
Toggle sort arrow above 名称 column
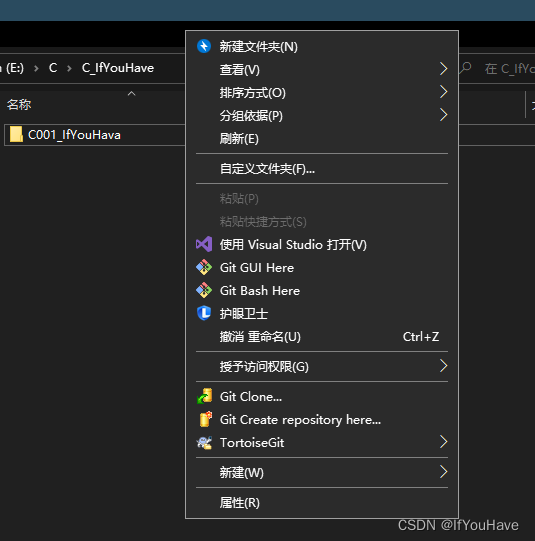[131, 94]
